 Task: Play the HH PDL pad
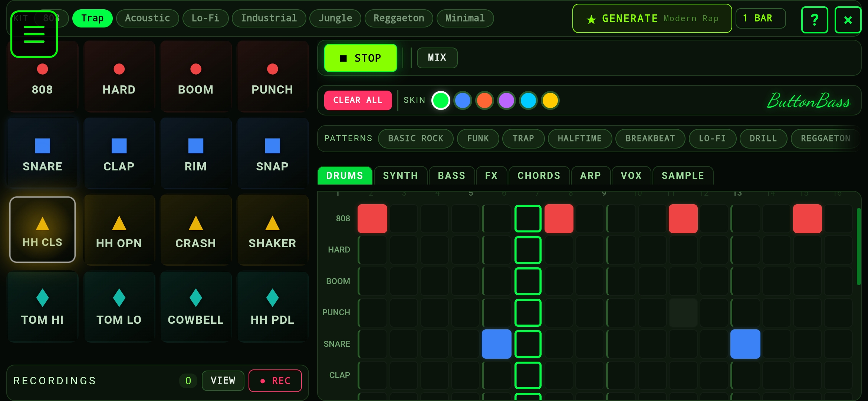click(x=272, y=307)
